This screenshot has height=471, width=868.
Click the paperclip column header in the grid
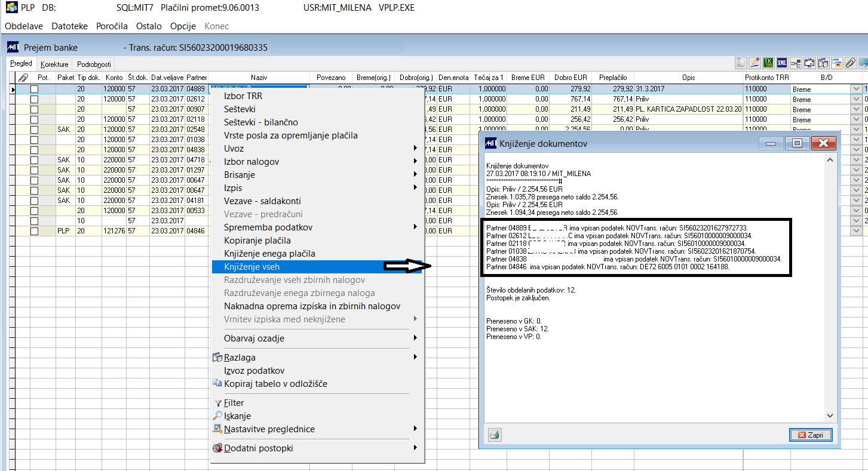coord(23,78)
